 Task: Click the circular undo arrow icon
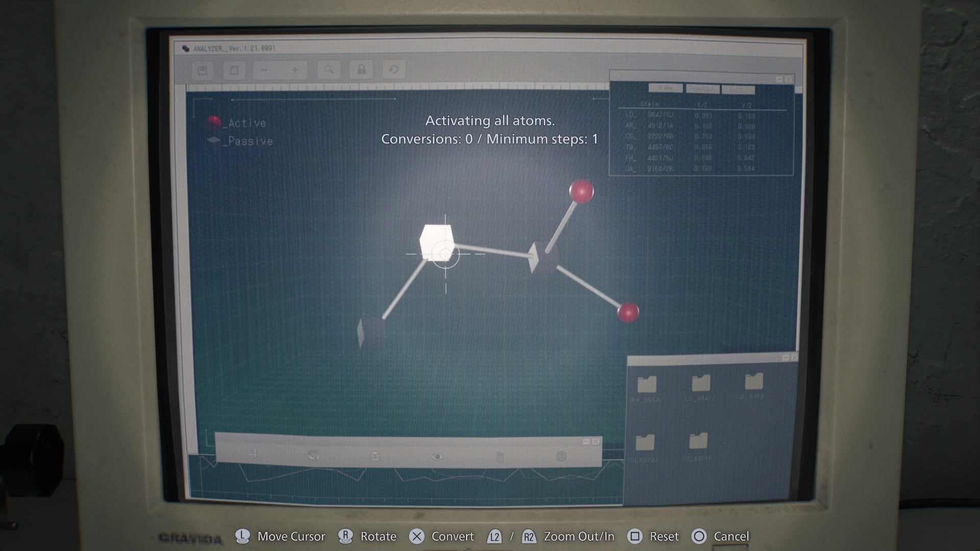(x=394, y=70)
